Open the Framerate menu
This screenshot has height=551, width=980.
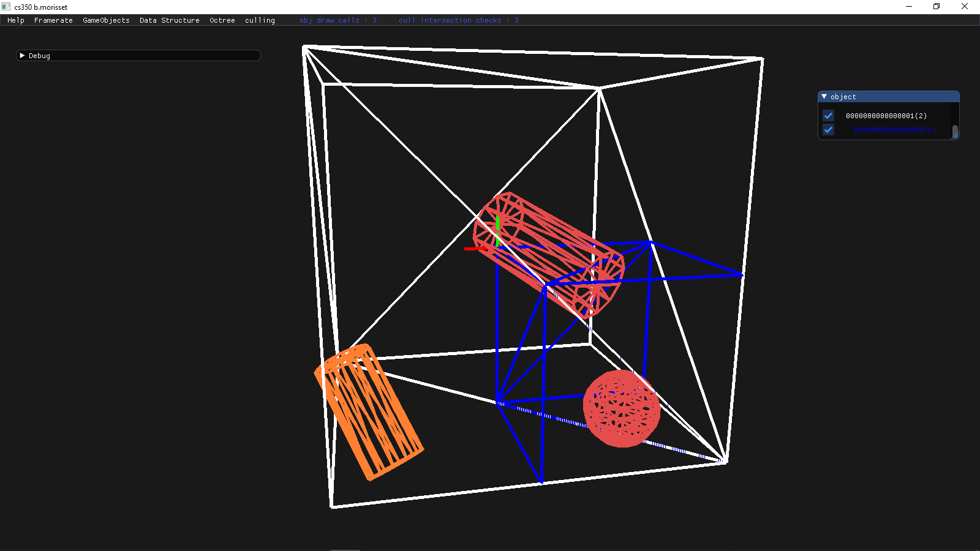tap(53, 20)
